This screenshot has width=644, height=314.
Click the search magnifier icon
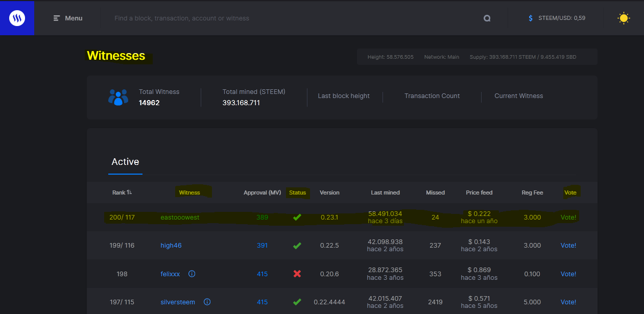click(x=487, y=18)
